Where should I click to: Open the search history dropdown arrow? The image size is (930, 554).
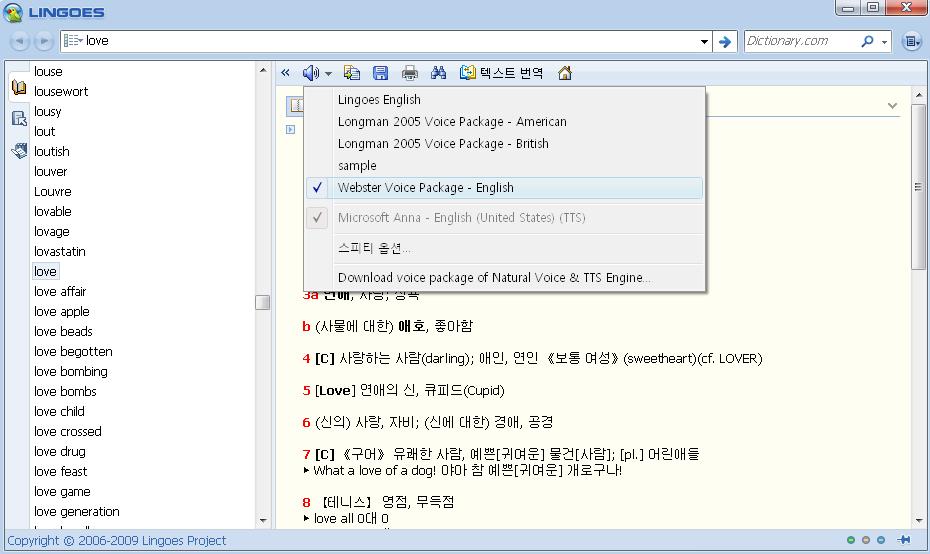click(704, 42)
